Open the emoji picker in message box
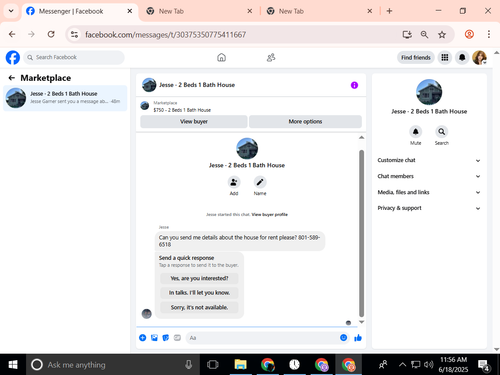Screen dimensions: 500x375 (x=344, y=338)
